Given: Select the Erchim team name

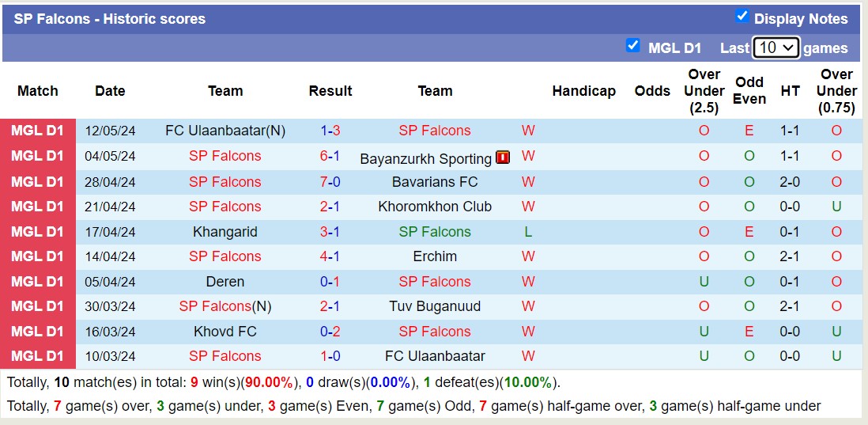Looking at the screenshot, I should tap(435, 256).
